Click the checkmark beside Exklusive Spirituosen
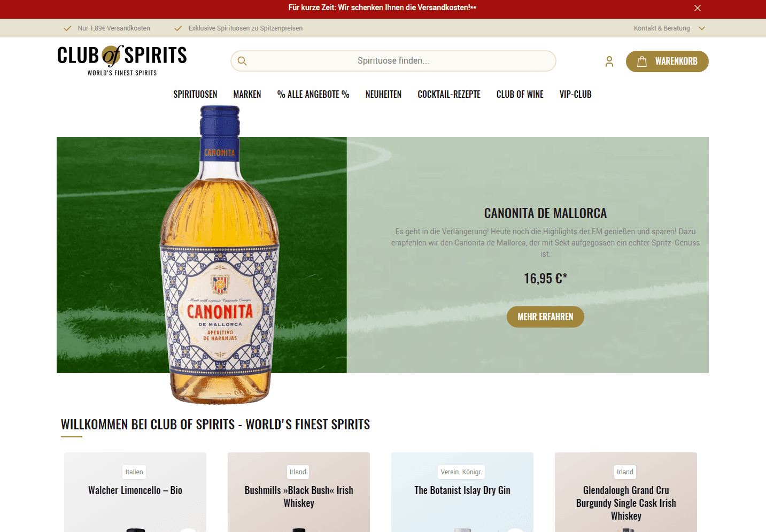 [178, 28]
